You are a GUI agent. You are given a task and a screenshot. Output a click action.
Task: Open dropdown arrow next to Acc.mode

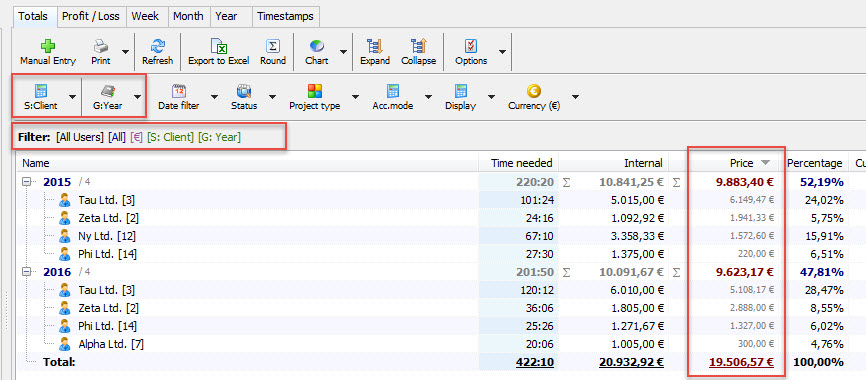[428, 97]
